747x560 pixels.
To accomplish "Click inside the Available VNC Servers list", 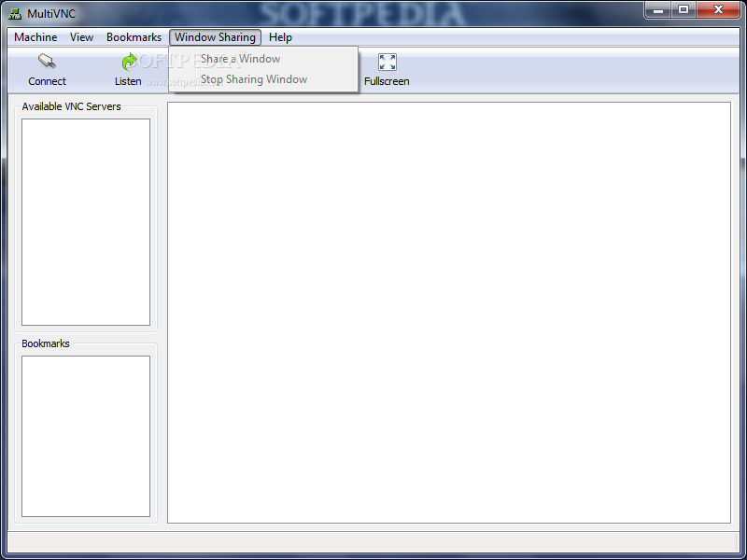I will pos(86,222).
